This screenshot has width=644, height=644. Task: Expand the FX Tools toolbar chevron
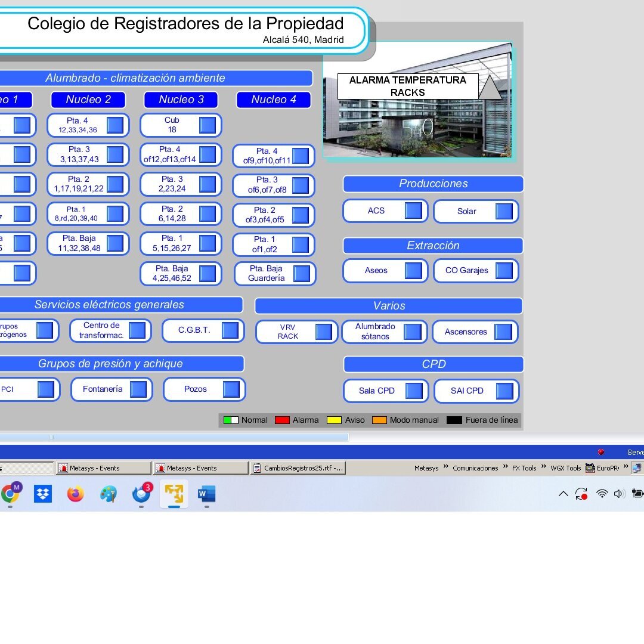[543, 467]
